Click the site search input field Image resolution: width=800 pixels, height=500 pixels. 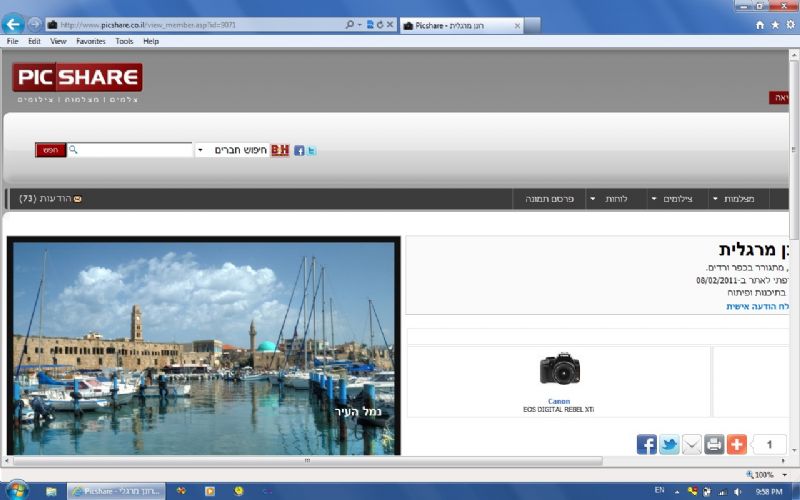coord(135,150)
